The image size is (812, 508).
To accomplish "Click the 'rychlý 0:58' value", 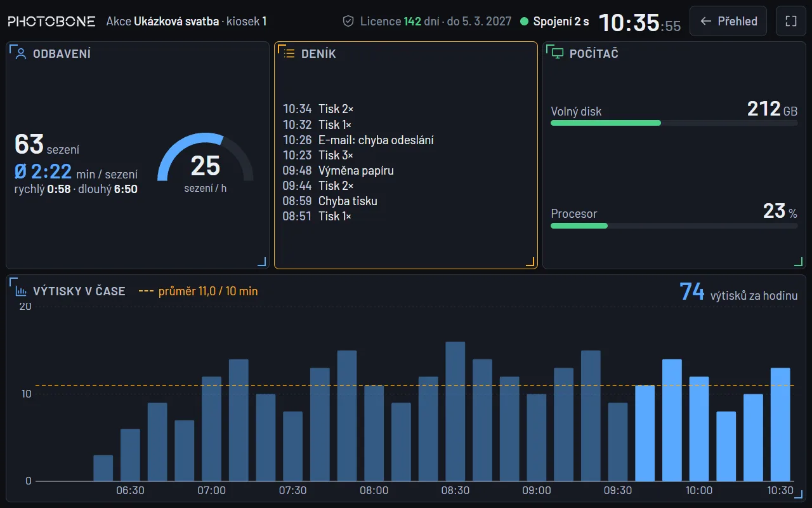I will click(x=43, y=189).
